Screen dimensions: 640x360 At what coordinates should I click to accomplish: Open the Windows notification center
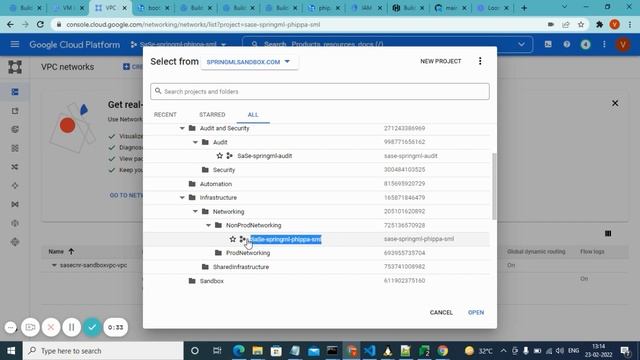(625, 351)
